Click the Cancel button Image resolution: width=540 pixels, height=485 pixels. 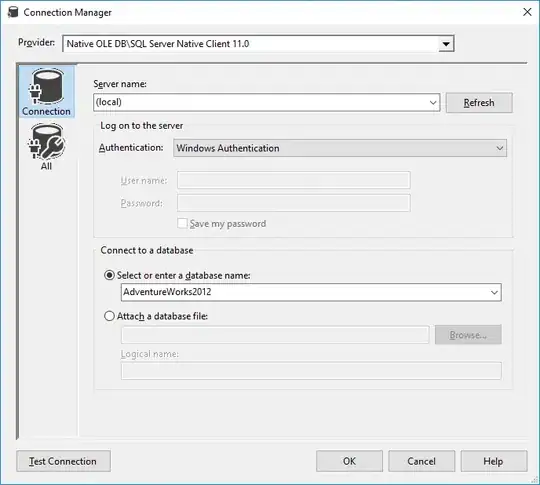pos(422,461)
